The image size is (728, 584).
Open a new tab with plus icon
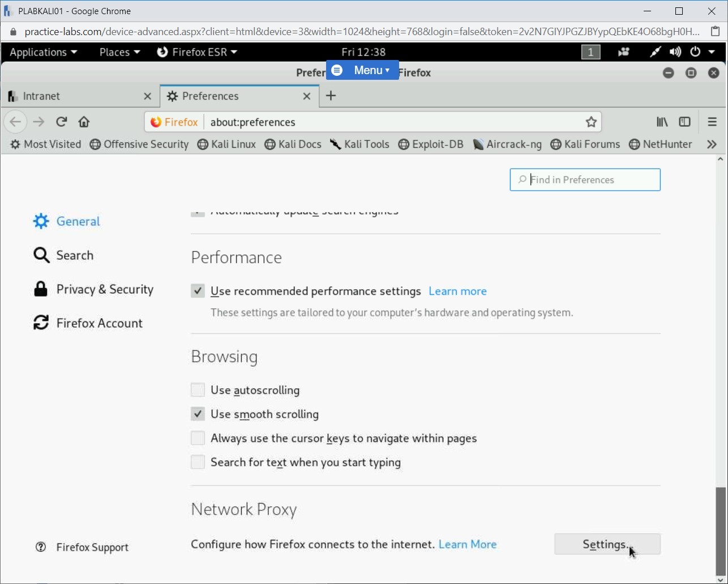pos(331,96)
